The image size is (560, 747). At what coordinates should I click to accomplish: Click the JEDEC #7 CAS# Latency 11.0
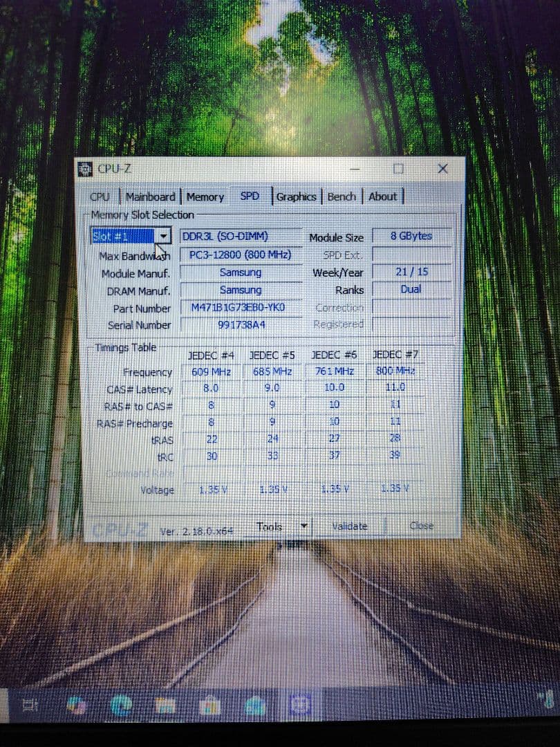coord(395,387)
